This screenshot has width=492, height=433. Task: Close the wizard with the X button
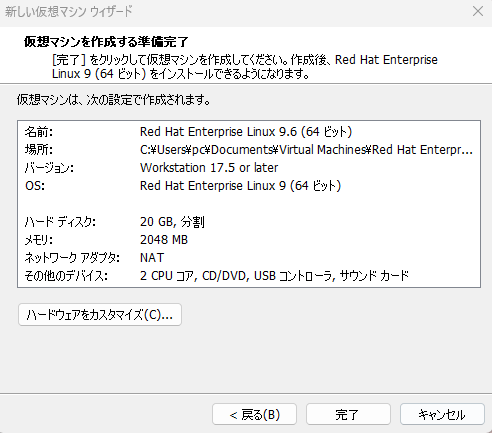pyautogui.click(x=478, y=11)
